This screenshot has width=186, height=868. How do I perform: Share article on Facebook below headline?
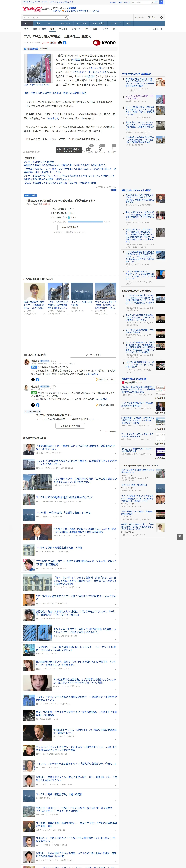(64, 43)
